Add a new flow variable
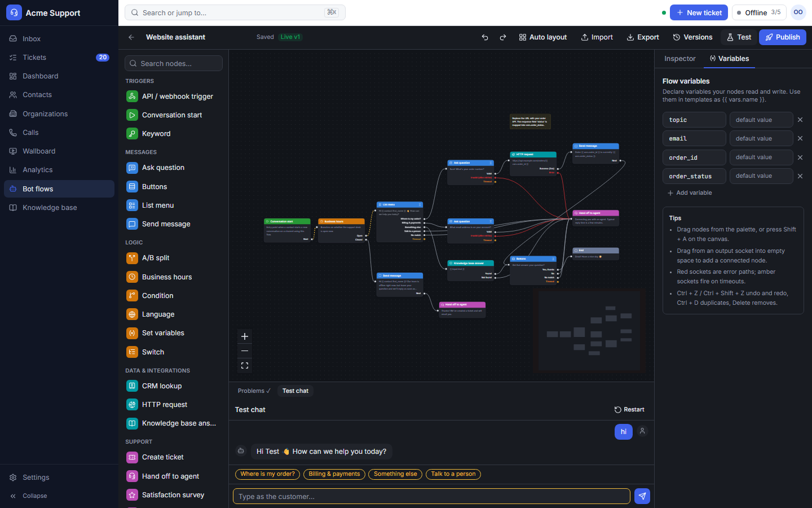Screen dimensions: 812x508 coord(690,193)
